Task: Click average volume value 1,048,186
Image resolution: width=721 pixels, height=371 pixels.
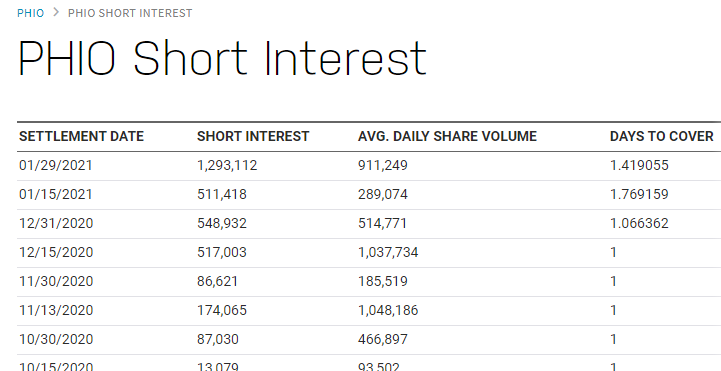Action: point(388,310)
